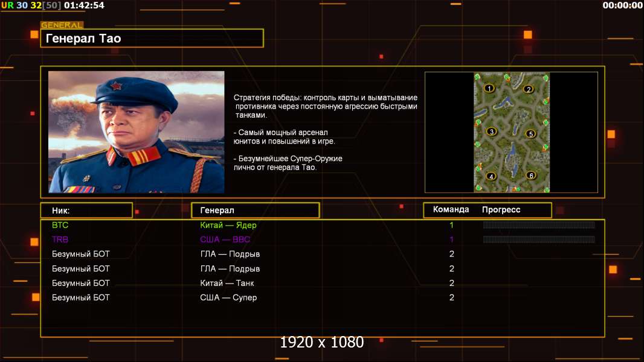Image resolution: width=644 pixels, height=362 pixels.
Task: Click the 'США — ВВС' general entry
Action: (225, 240)
